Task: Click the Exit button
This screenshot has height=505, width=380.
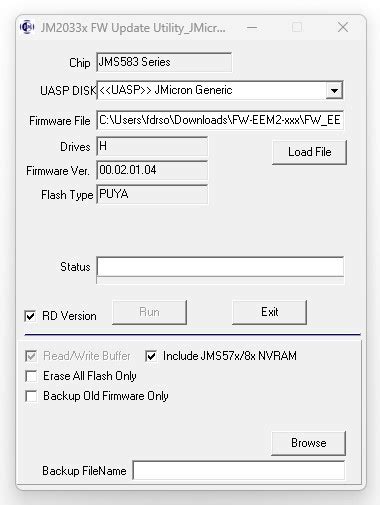Action: (269, 312)
